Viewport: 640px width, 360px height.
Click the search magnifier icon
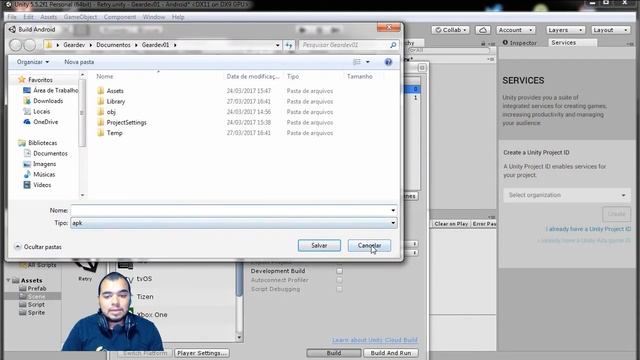(393, 45)
